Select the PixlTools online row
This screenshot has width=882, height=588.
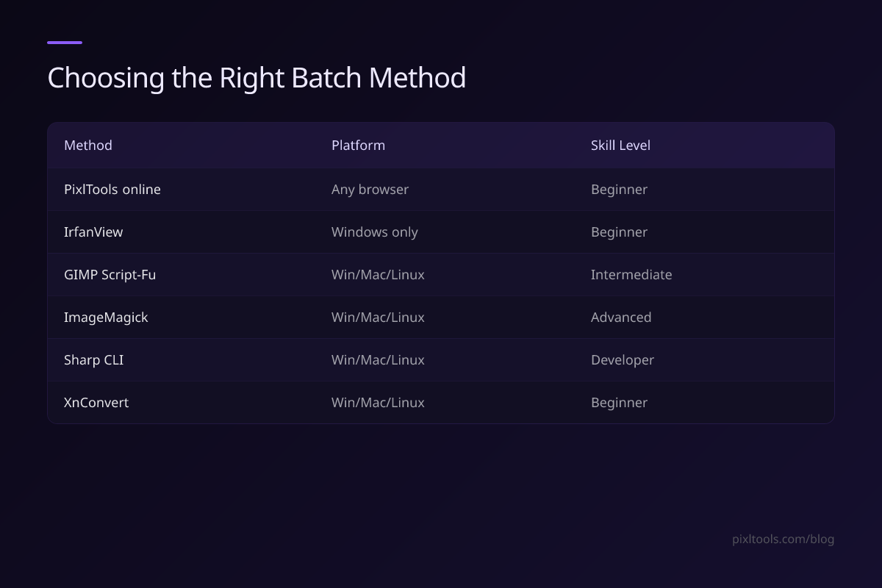(441, 190)
